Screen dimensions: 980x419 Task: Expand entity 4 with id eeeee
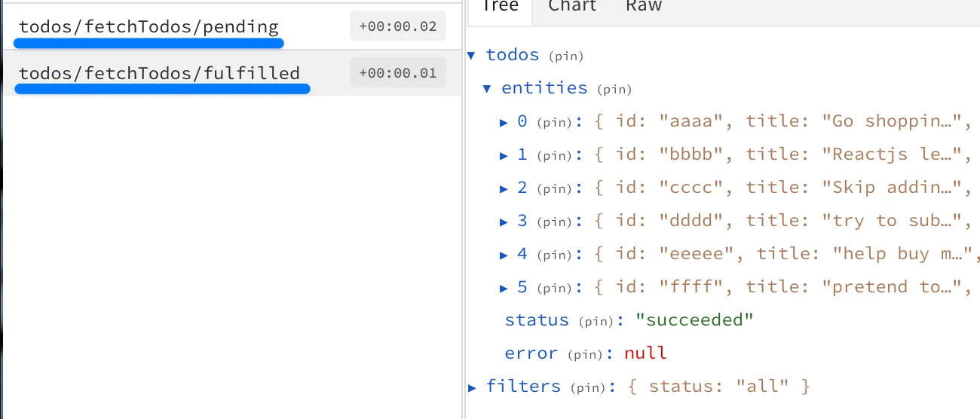(x=504, y=254)
